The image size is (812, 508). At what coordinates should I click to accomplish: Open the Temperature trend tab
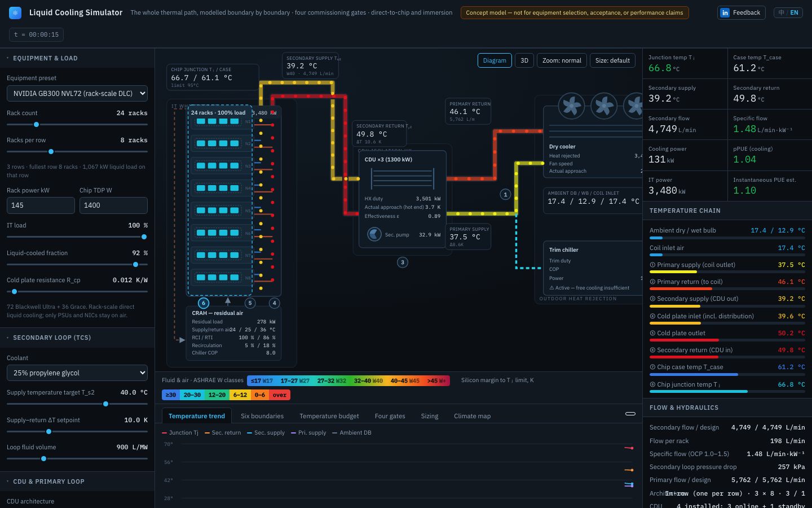coord(197,416)
